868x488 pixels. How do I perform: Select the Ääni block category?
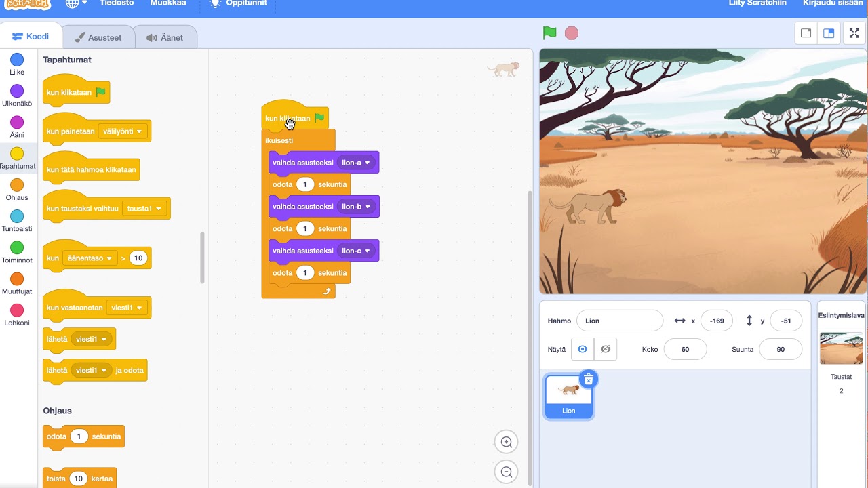(x=17, y=127)
